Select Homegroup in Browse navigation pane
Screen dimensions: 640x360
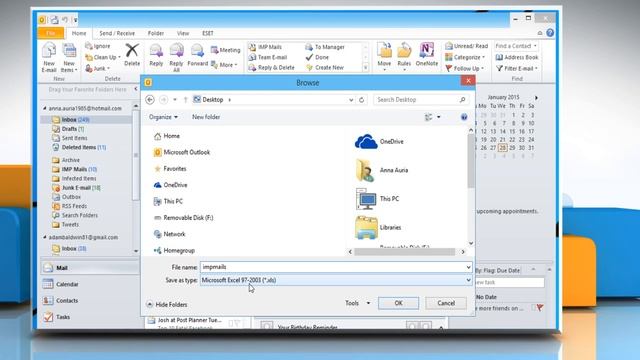pos(174,250)
